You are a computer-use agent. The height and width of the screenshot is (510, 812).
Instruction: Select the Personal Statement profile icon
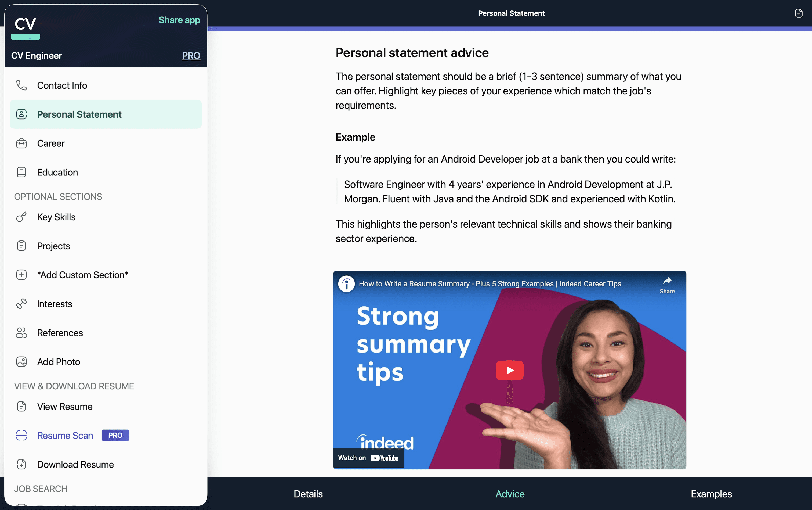click(21, 114)
